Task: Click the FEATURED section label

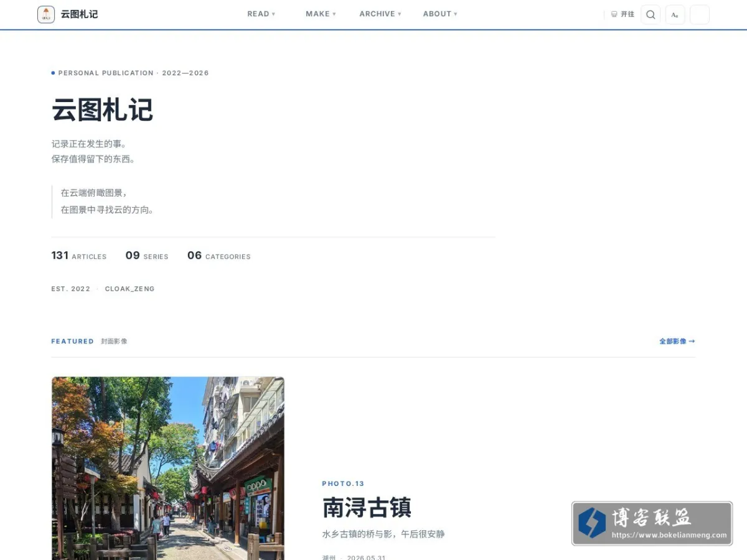Action: pyautogui.click(x=72, y=341)
